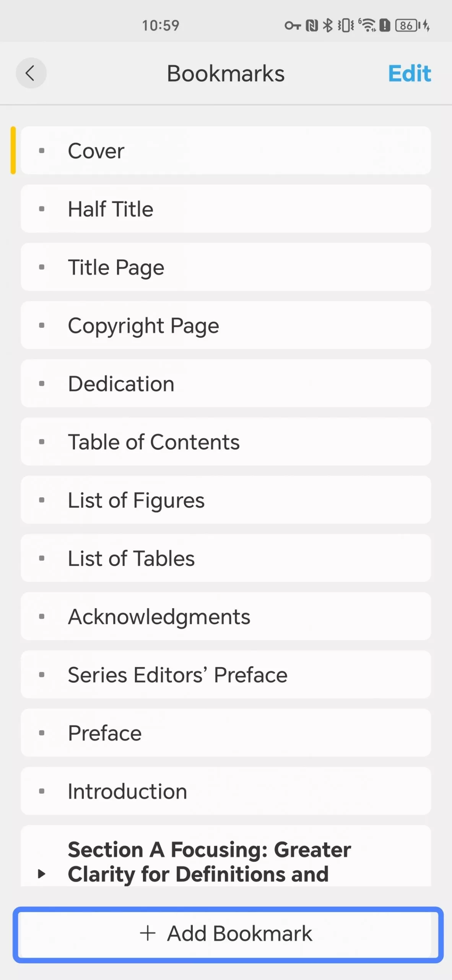This screenshot has height=980, width=452.
Task: Click the bullet icon beside List of Tables
Action: pos(42,558)
